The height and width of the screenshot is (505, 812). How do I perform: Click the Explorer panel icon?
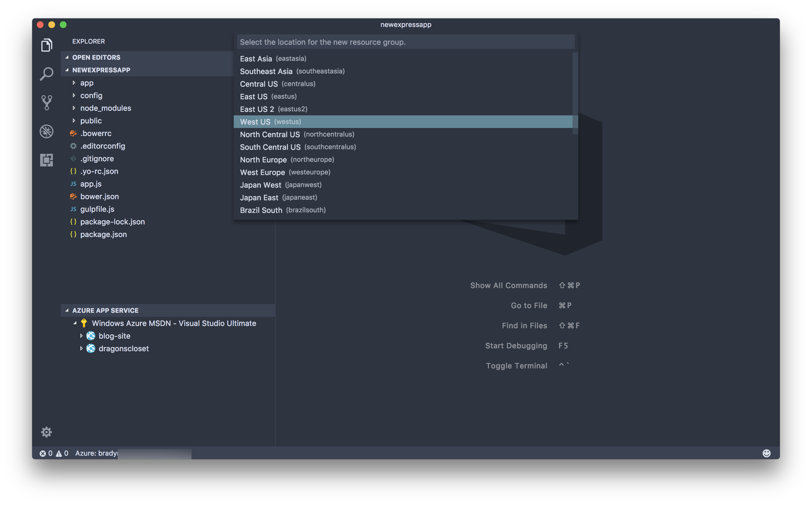point(47,45)
